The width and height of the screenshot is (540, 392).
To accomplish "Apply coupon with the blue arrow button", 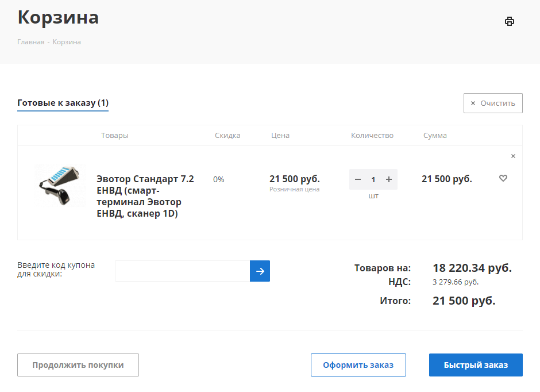I will pyautogui.click(x=260, y=271).
